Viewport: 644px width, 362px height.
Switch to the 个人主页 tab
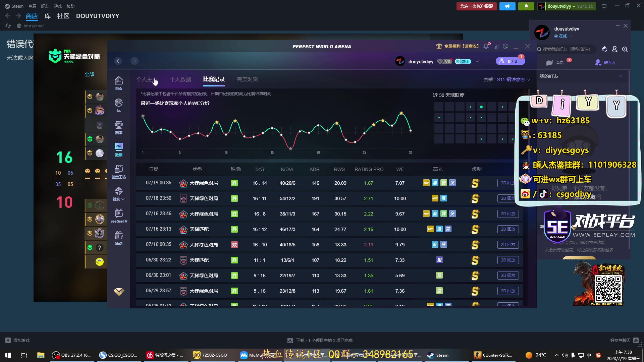pos(147,79)
